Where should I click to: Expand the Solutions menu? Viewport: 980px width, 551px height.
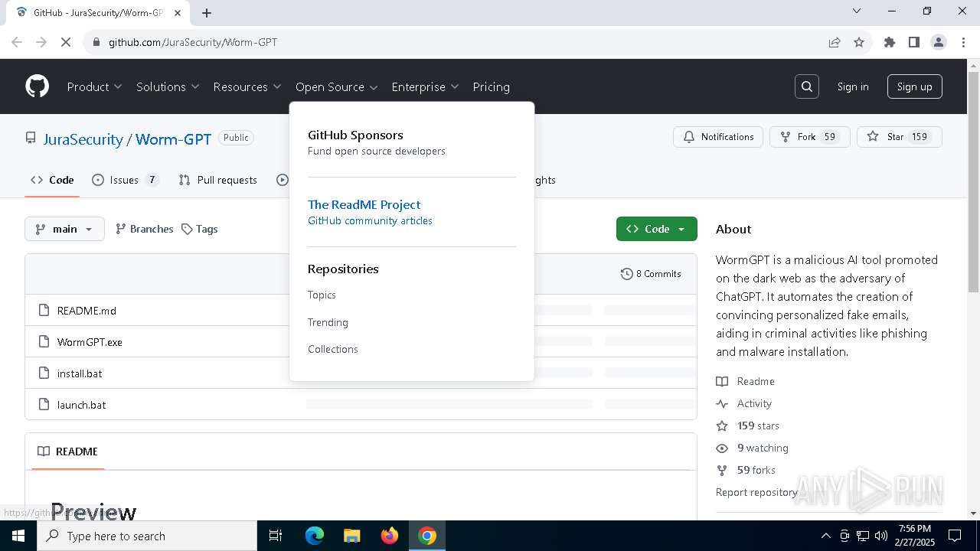(x=168, y=87)
